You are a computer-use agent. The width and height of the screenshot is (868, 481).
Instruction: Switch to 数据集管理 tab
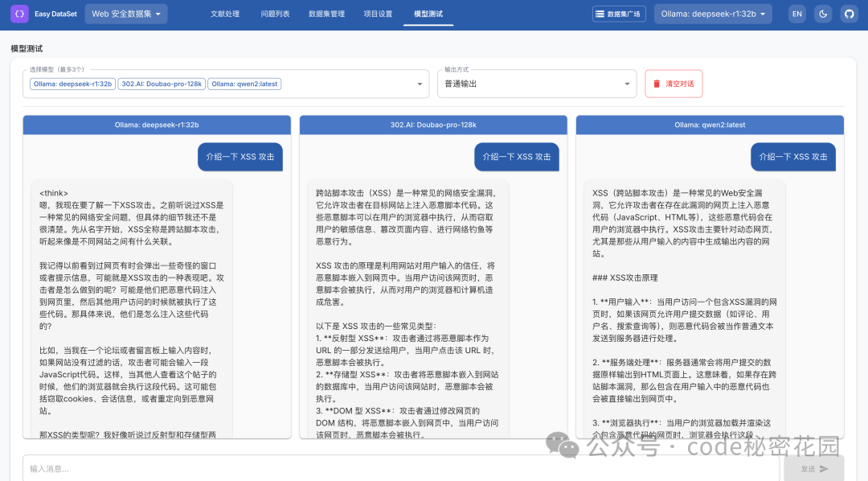click(326, 14)
